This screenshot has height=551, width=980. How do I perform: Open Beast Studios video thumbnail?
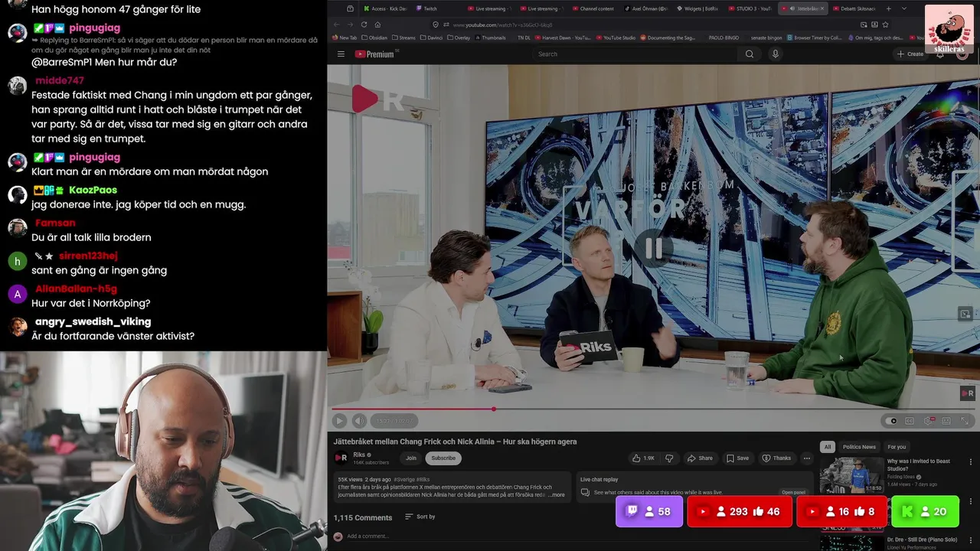(851, 474)
